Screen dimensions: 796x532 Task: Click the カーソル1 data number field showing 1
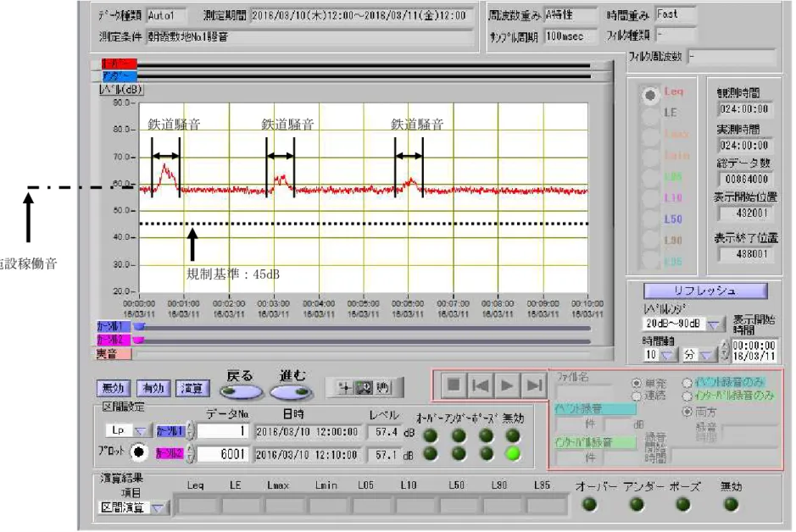(x=223, y=431)
